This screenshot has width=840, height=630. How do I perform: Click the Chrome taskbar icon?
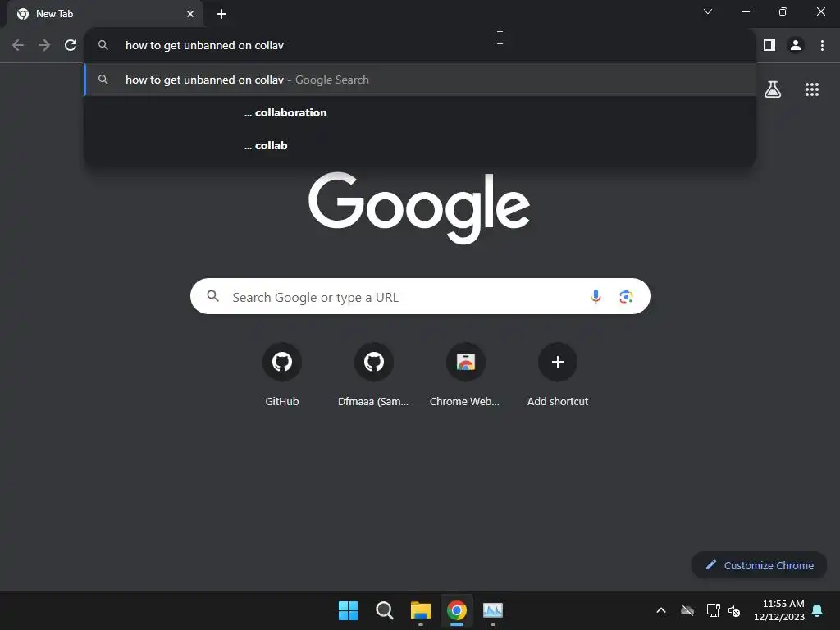click(x=457, y=610)
